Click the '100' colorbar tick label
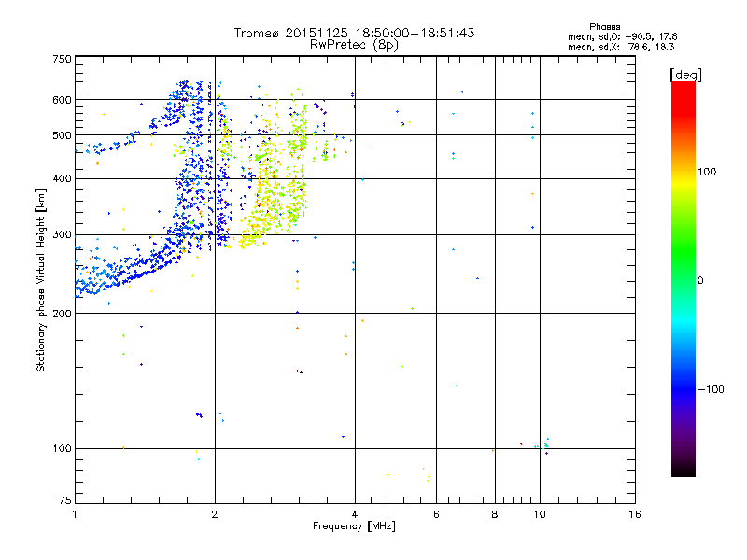Screen dimensions: 747x560 coord(707,172)
